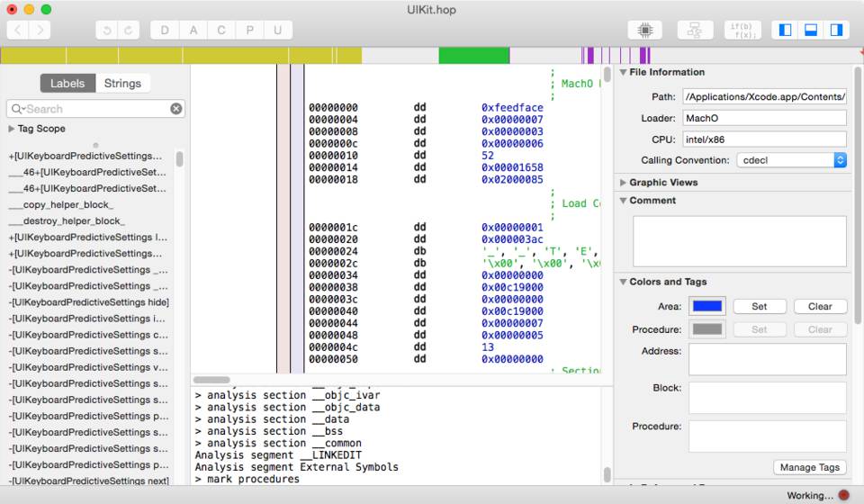The height and width of the screenshot is (504, 864).
Task: Toggle the left sidebar panel icon
Action: [x=785, y=30]
